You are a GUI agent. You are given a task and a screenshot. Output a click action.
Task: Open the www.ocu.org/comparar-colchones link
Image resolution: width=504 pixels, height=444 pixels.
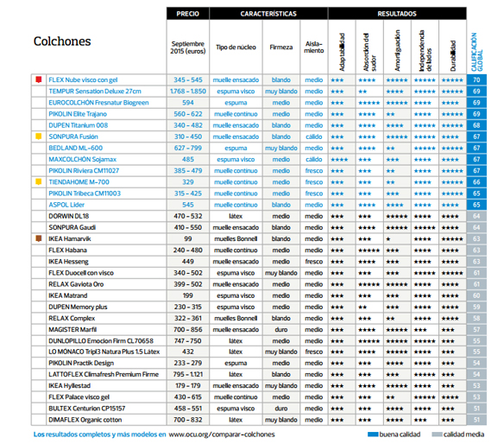pyautogui.click(x=222, y=434)
